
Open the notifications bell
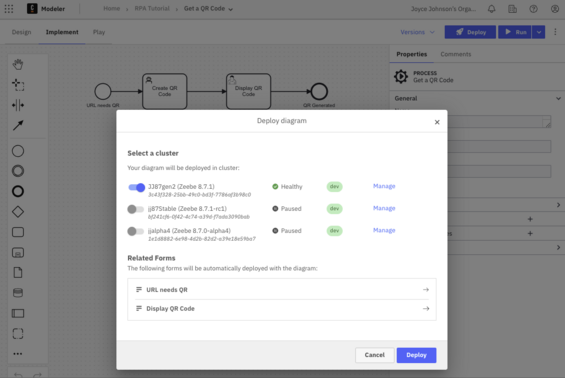(491, 9)
